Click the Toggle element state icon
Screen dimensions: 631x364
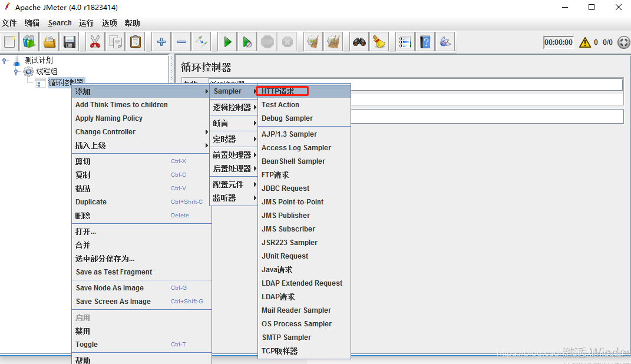(x=201, y=42)
